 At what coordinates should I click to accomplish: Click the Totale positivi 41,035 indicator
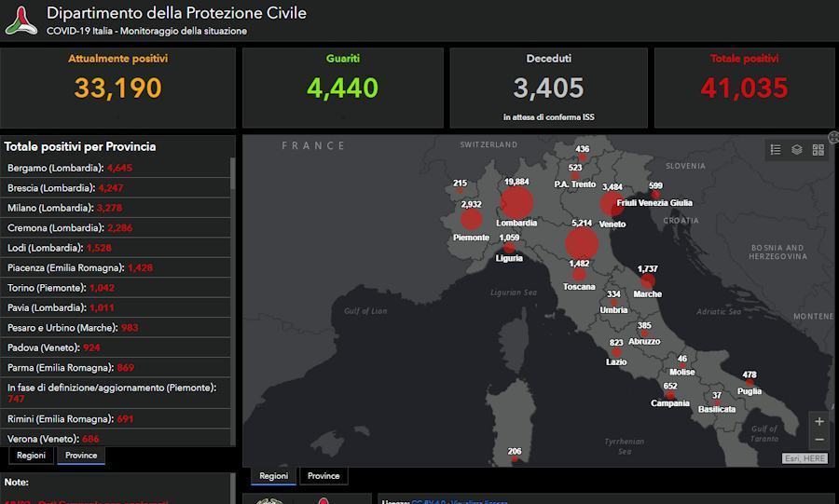(744, 89)
